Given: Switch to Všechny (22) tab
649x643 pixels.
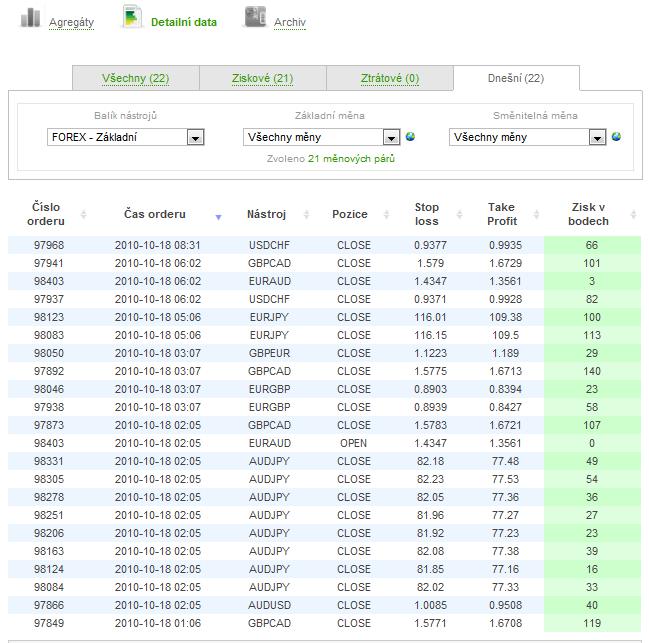Looking at the screenshot, I should (x=136, y=78).
